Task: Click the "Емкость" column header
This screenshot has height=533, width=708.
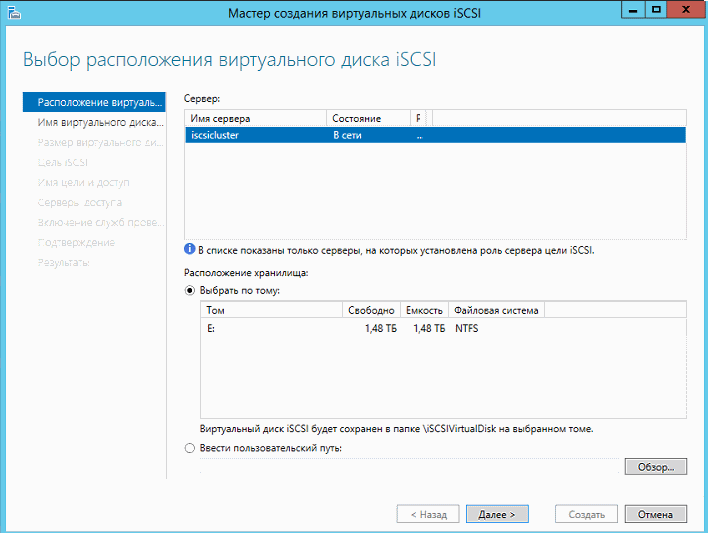Action: pos(424,310)
